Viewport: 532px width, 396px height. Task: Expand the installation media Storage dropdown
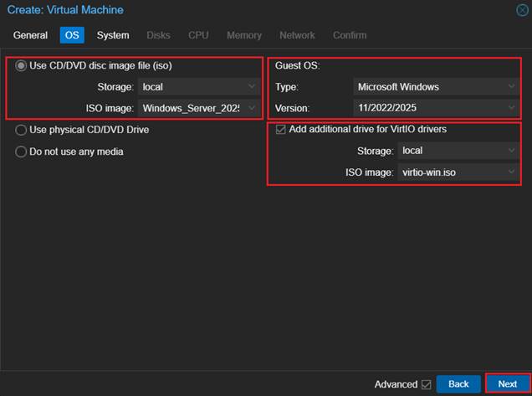point(253,86)
